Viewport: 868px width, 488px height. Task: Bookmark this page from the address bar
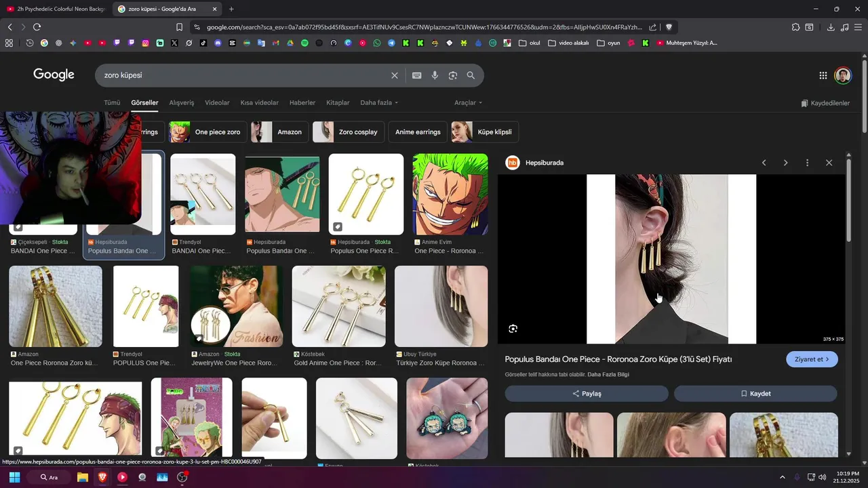(179, 27)
